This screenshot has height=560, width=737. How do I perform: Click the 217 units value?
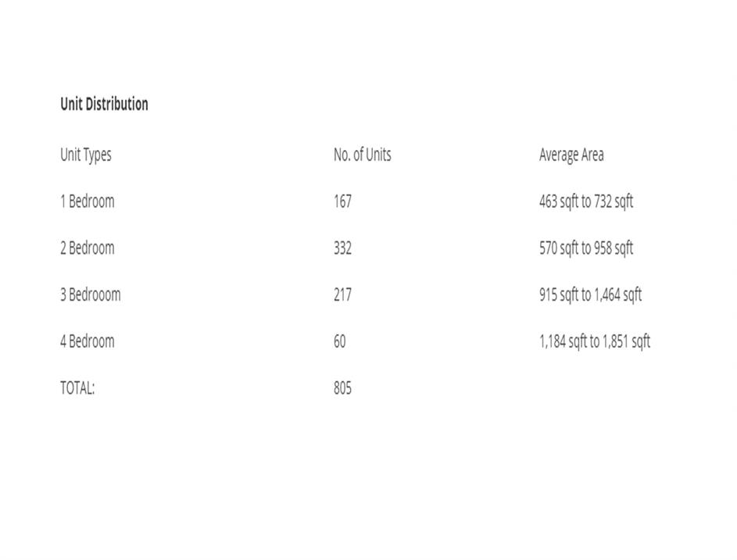coord(342,295)
